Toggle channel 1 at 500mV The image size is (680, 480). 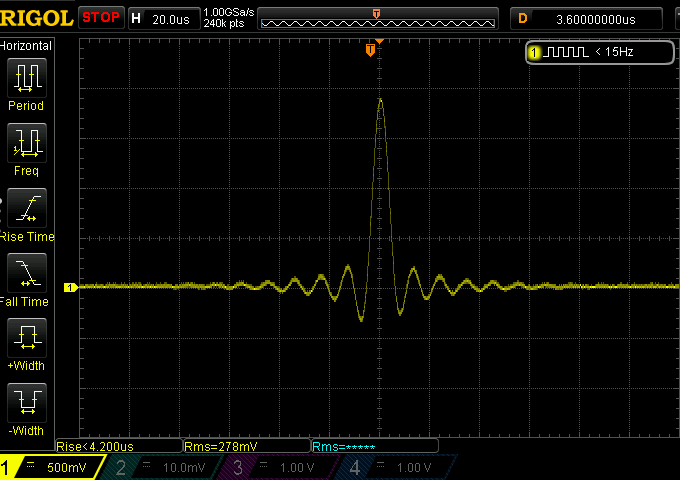click(52, 467)
